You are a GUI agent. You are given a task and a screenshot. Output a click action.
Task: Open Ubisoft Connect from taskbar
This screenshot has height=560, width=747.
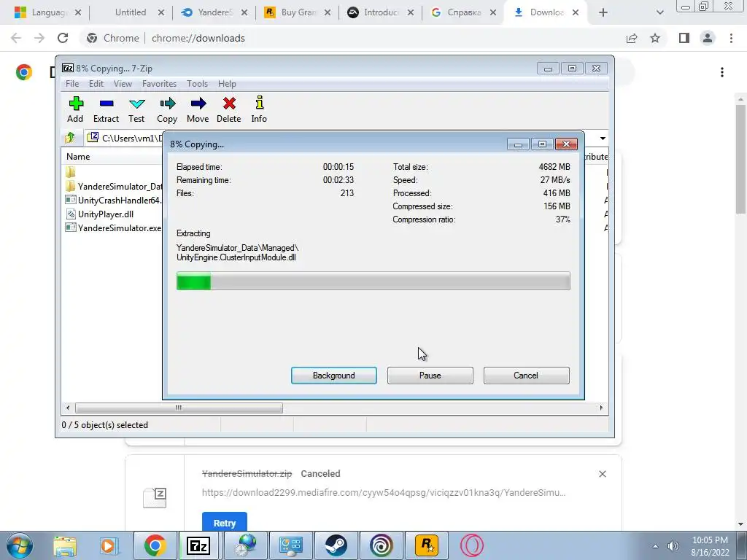pos(381,545)
